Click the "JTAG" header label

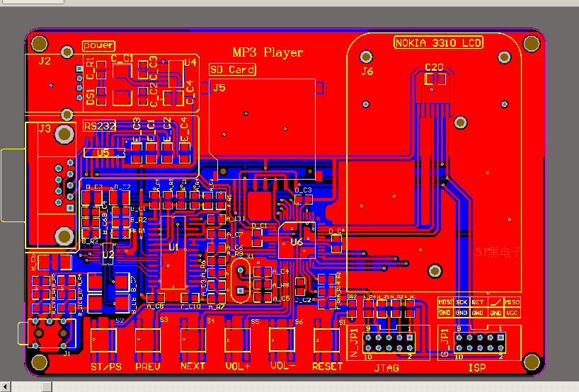point(386,368)
